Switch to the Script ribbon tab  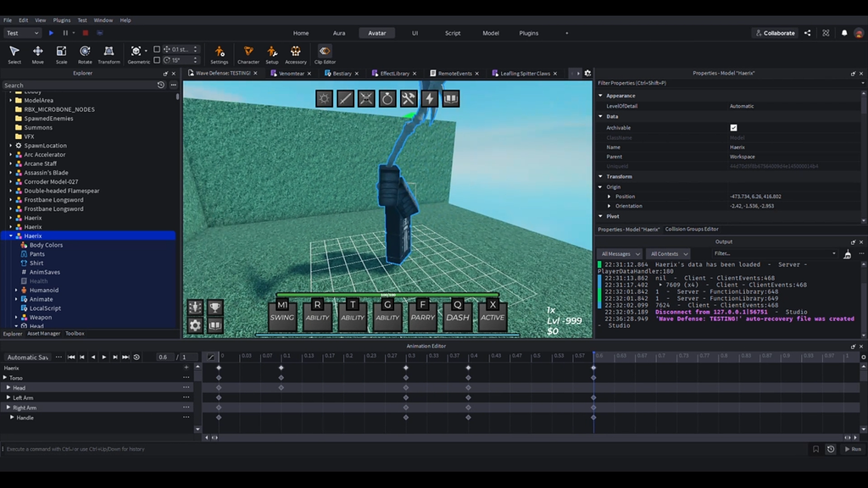click(x=453, y=33)
